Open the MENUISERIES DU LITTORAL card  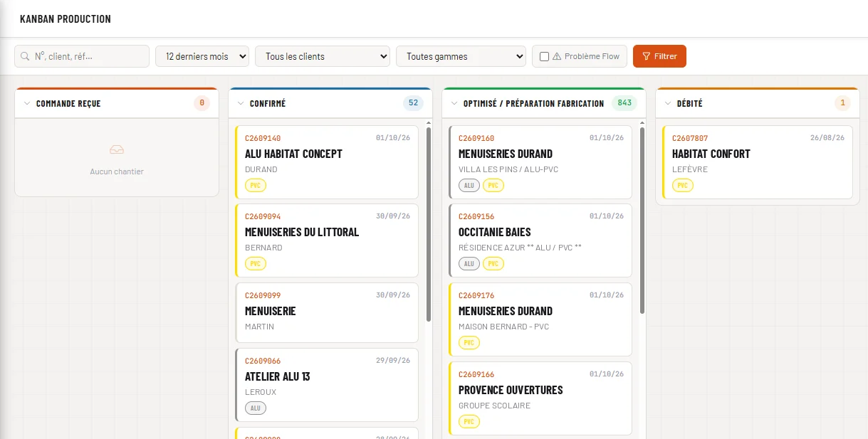[327, 240]
